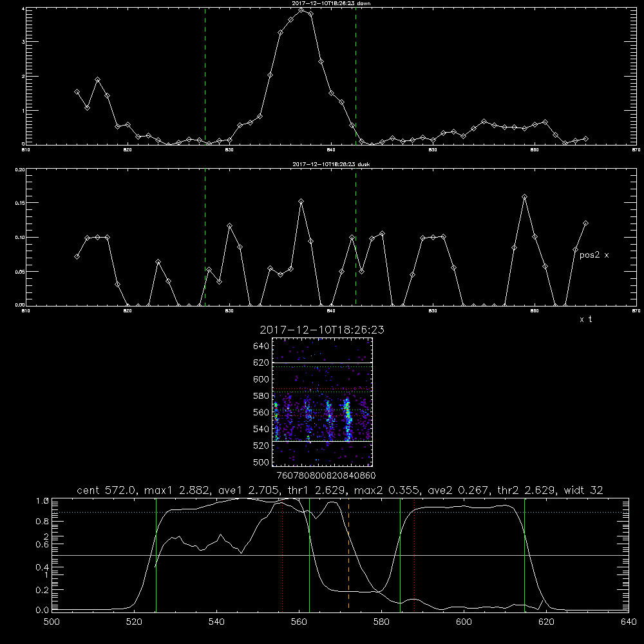The image size is (644, 644).
Task: Click the 'max2 0.355' value
Action: [387, 490]
